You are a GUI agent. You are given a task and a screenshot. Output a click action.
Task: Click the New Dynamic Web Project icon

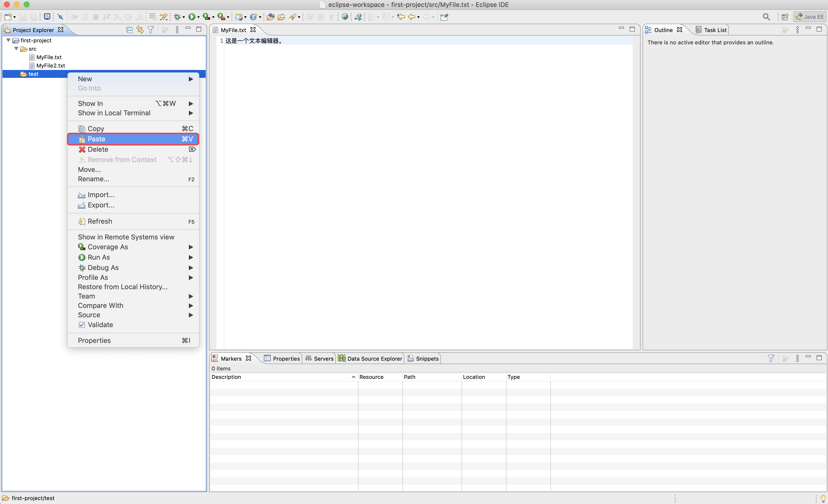click(x=239, y=17)
